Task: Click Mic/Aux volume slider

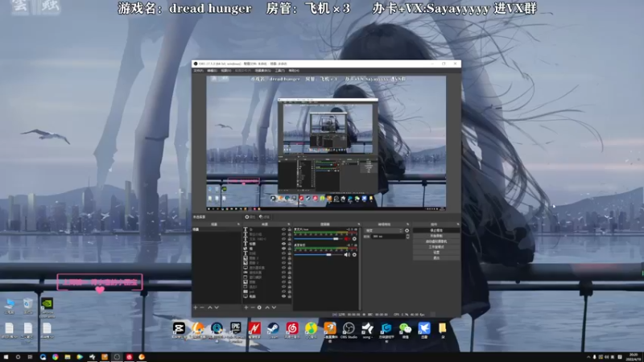Action: (318, 239)
